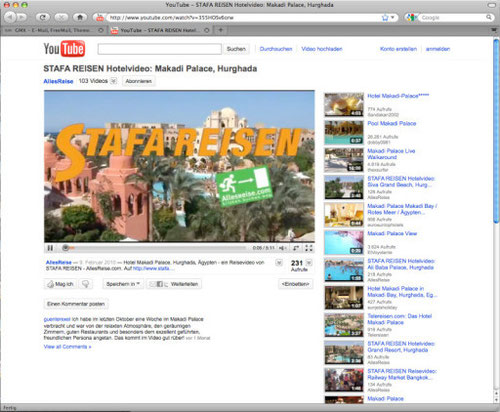Stop loading with the X toolbar icon

[61, 17]
